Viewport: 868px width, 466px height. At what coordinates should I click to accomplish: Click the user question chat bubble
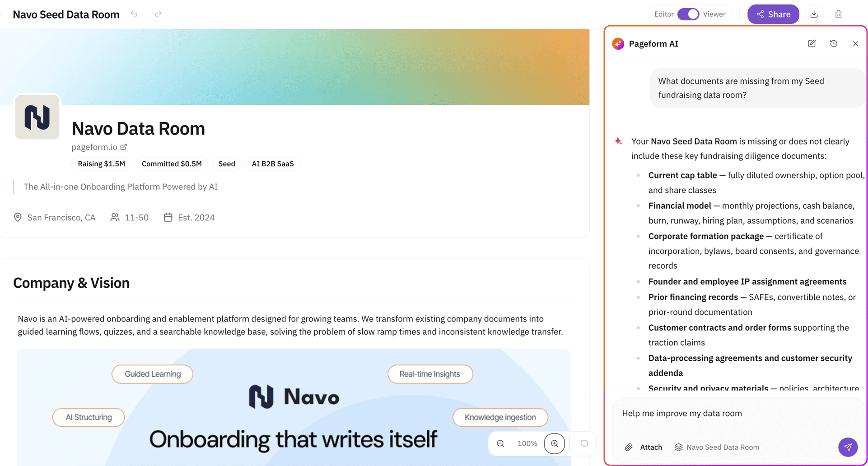[757, 88]
